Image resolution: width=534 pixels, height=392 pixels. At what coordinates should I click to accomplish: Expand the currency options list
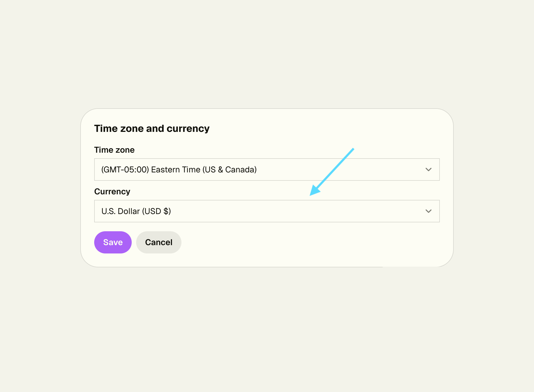(428, 211)
